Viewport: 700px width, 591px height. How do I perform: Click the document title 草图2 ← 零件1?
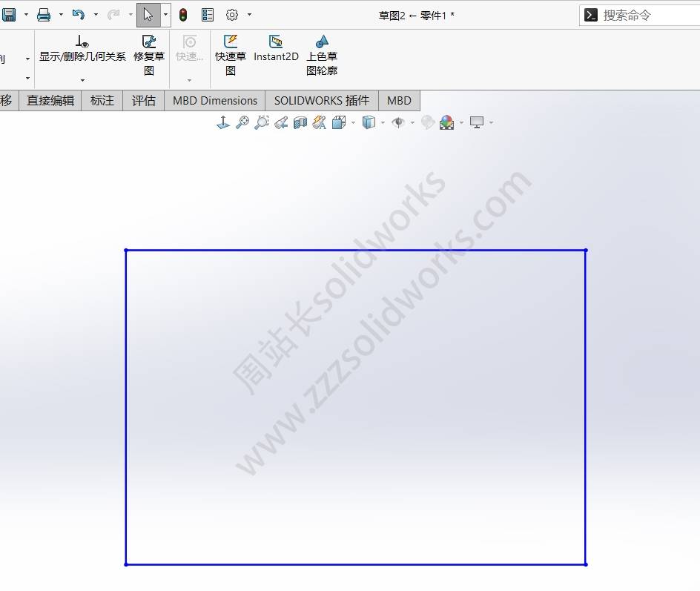(416, 16)
